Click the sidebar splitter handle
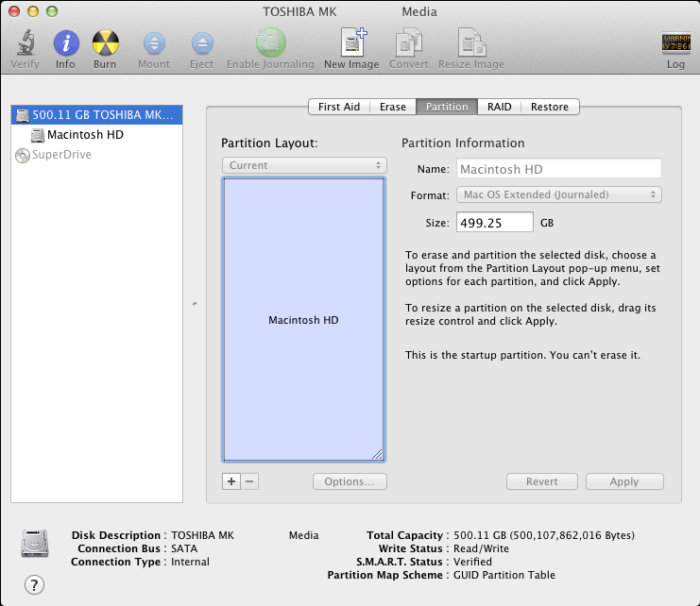The width and height of the screenshot is (700, 606). point(195,304)
